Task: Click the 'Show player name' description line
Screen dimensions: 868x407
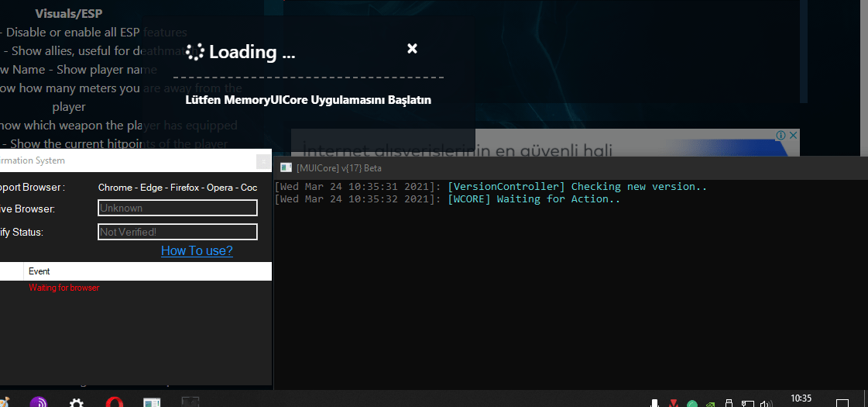Action: click(x=107, y=69)
